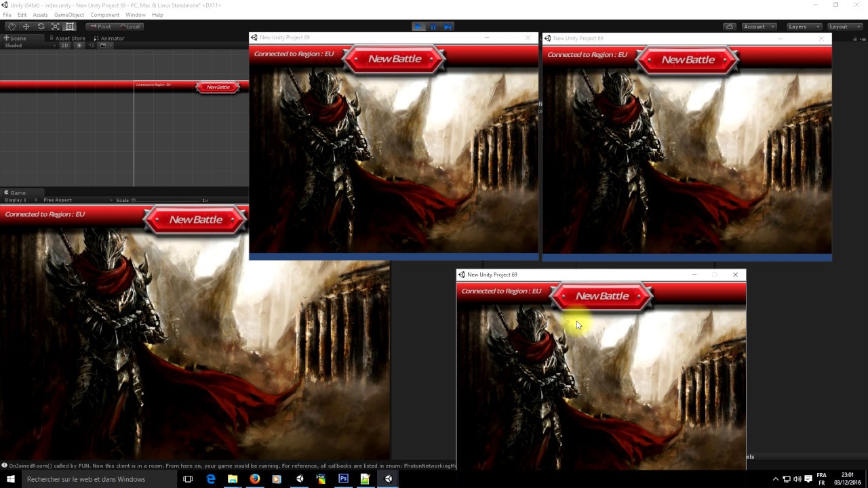Open the Edit menu

point(22,15)
